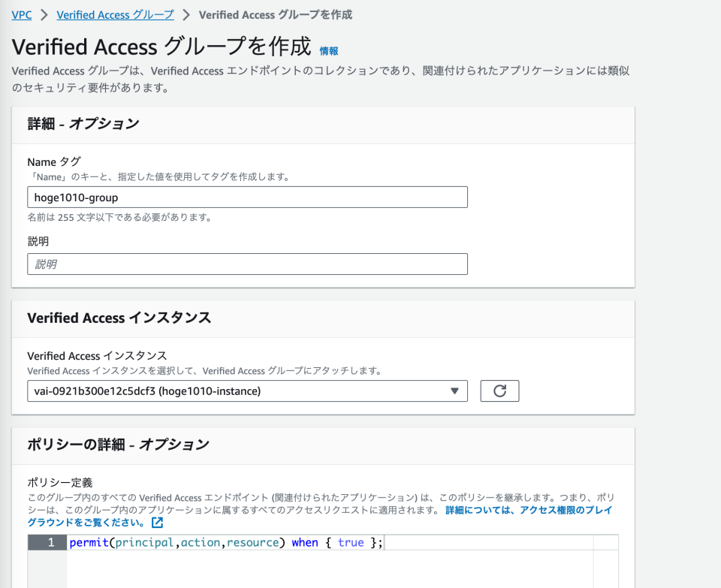Image resolution: width=721 pixels, height=588 pixels.
Task: Open the 情報 info link
Action: pos(329,51)
